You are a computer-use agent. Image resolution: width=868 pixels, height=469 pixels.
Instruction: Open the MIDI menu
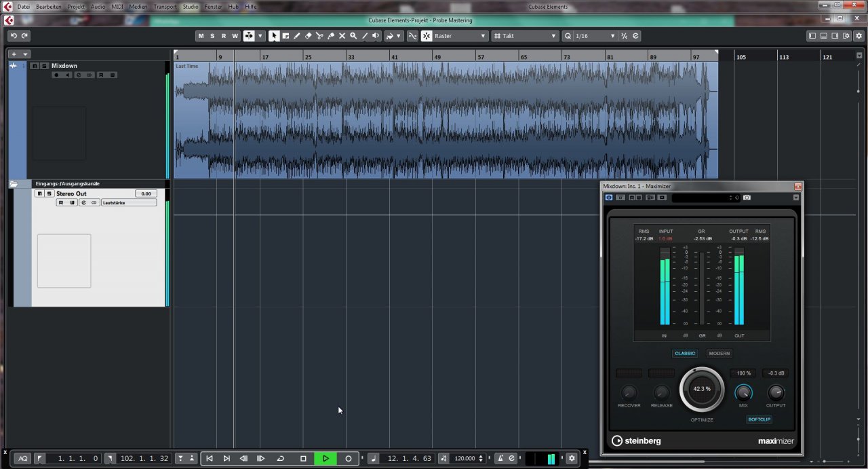coord(117,7)
